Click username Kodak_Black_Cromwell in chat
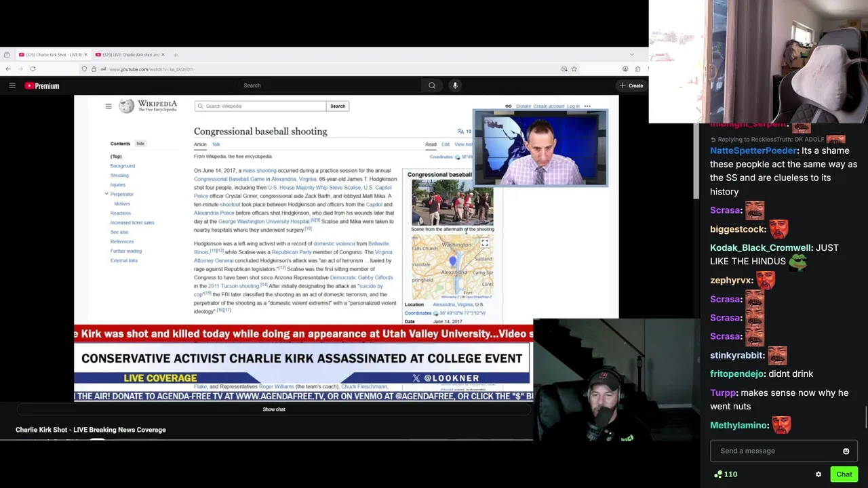Screen dimensions: 868x488 pyautogui.click(x=761, y=248)
